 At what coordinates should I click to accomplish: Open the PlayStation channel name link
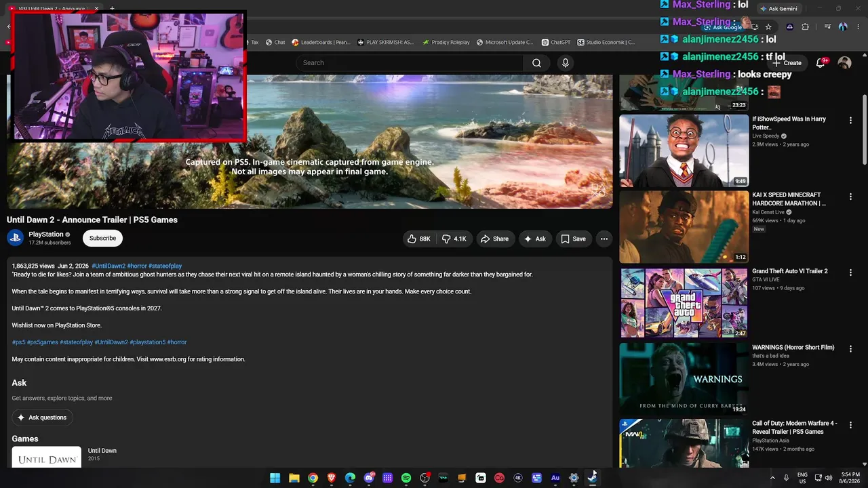coord(46,235)
